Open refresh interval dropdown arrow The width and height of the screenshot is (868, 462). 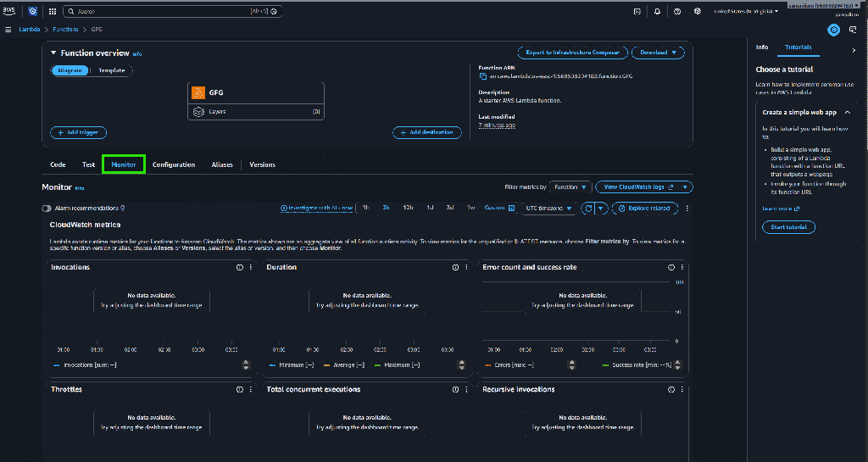coord(601,209)
